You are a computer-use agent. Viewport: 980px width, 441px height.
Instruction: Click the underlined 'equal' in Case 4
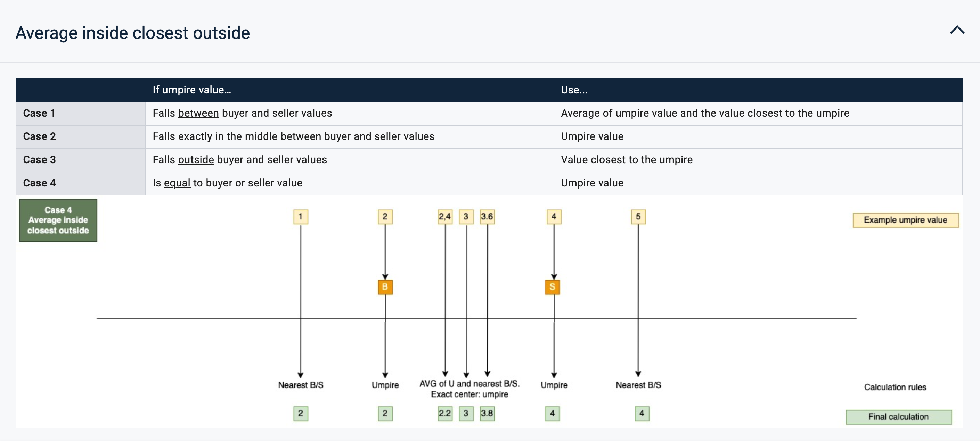pos(177,183)
